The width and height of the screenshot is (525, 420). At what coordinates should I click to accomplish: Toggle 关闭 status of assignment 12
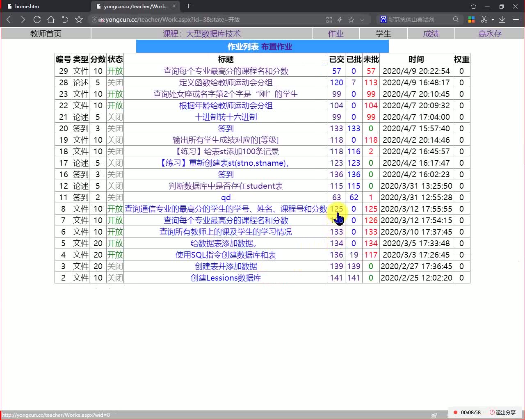(x=115, y=186)
